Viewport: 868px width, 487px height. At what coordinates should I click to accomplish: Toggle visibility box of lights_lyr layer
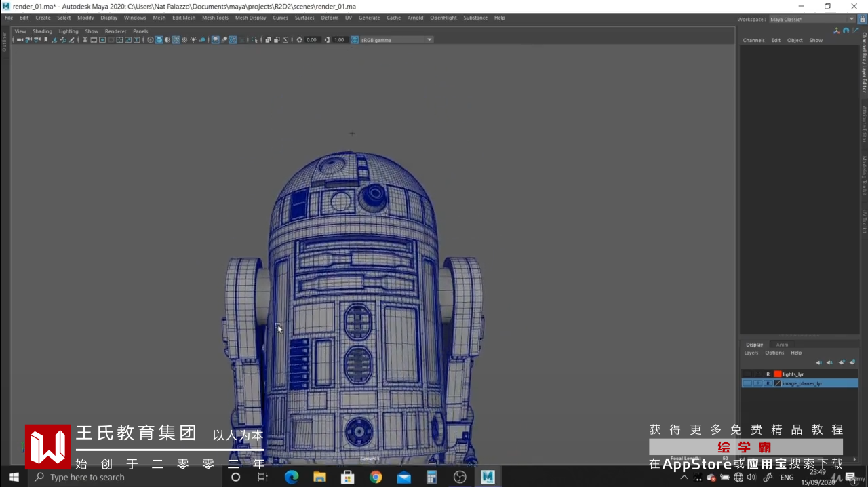pos(747,374)
